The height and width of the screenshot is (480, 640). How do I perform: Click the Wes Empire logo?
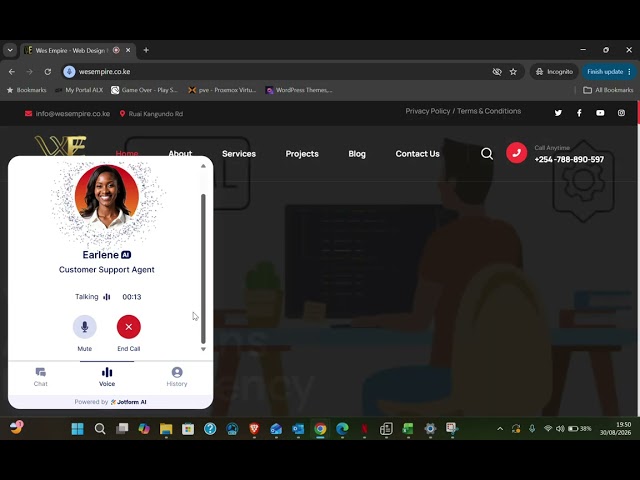pyautogui.click(x=60, y=146)
